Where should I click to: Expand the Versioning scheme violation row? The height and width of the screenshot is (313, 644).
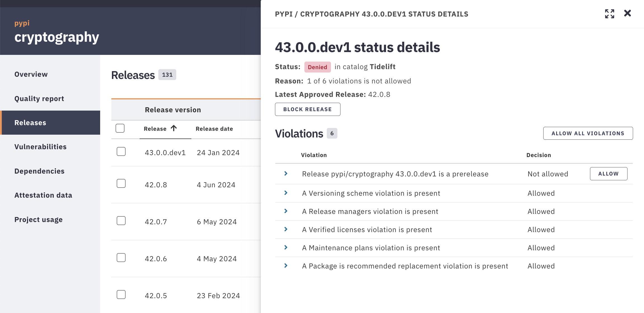286,193
